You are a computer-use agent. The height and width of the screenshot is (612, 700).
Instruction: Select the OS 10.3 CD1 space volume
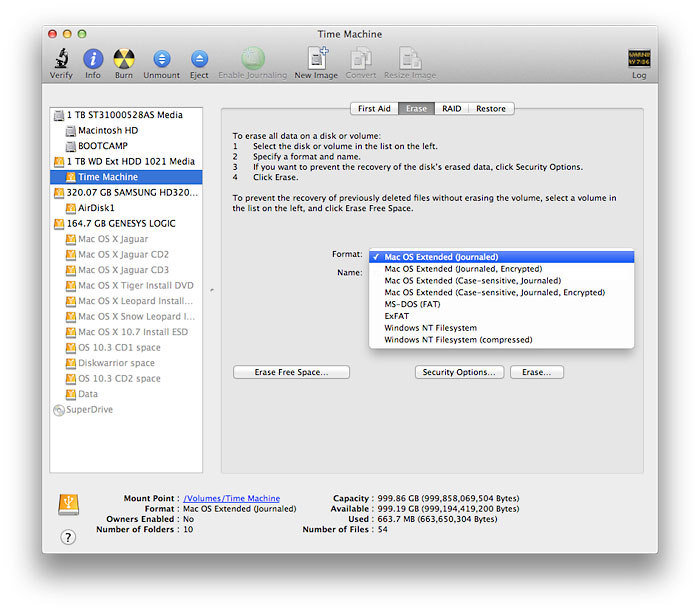coord(126,348)
